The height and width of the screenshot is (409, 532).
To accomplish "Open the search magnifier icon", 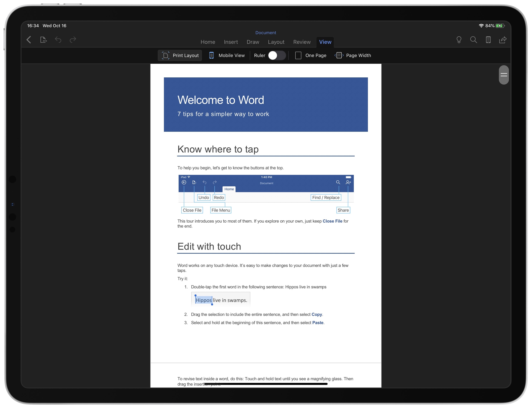I will [x=473, y=40].
